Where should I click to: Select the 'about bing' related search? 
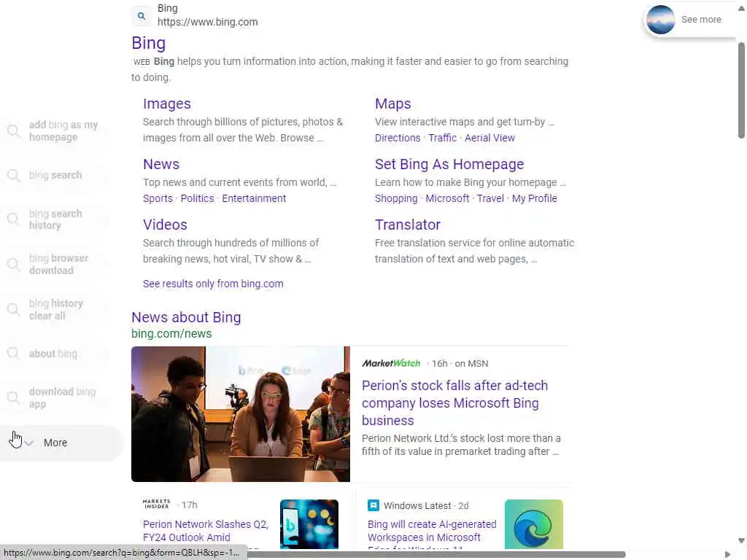[x=53, y=354]
